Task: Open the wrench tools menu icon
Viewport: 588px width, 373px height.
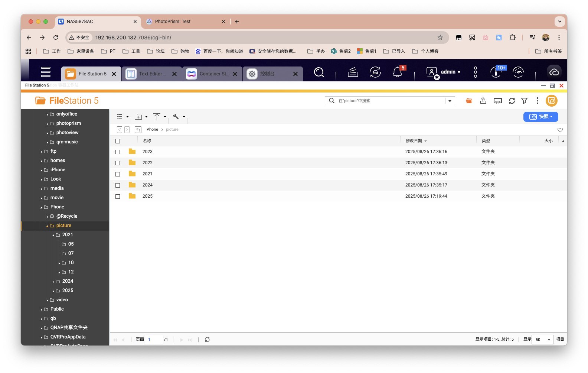Action: (176, 117)
